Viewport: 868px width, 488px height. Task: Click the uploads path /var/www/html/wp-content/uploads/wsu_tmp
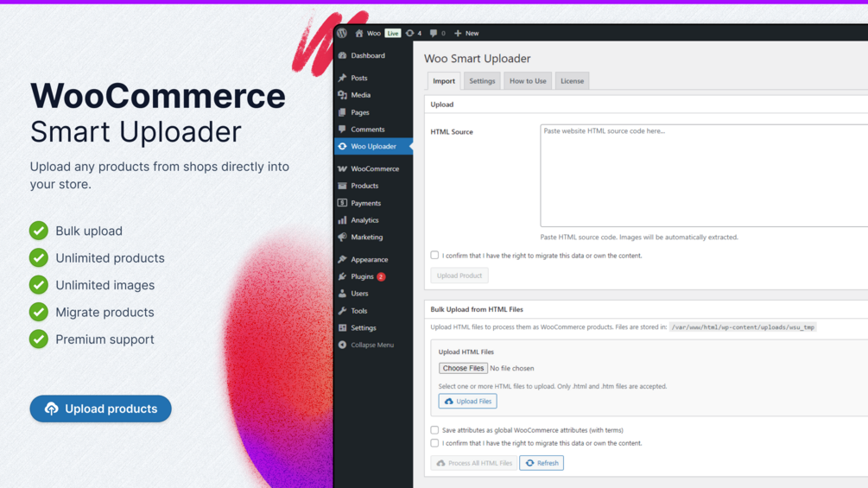click(x=743, y=327)
